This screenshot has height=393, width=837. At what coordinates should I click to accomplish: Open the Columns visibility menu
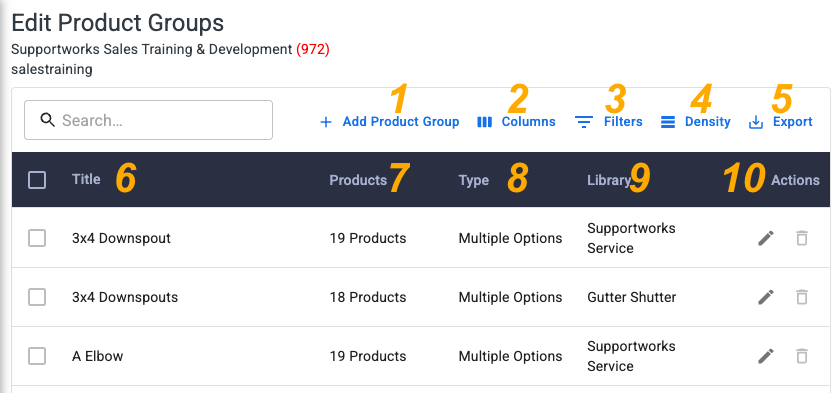click(x=516, y=122)
